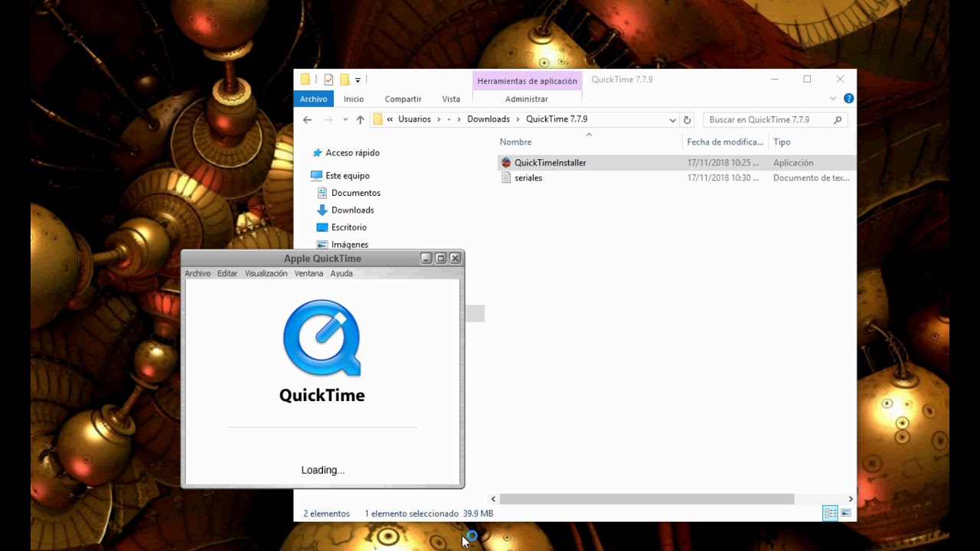The image size is (980, 551).
Task: Click the double chevron at address bar start
Action: (x=390, y=119)
